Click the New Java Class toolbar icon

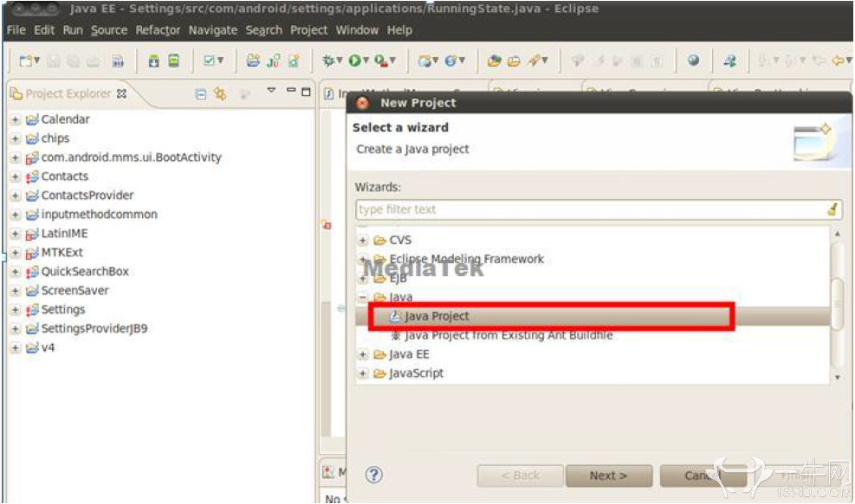tap(294, 61)
